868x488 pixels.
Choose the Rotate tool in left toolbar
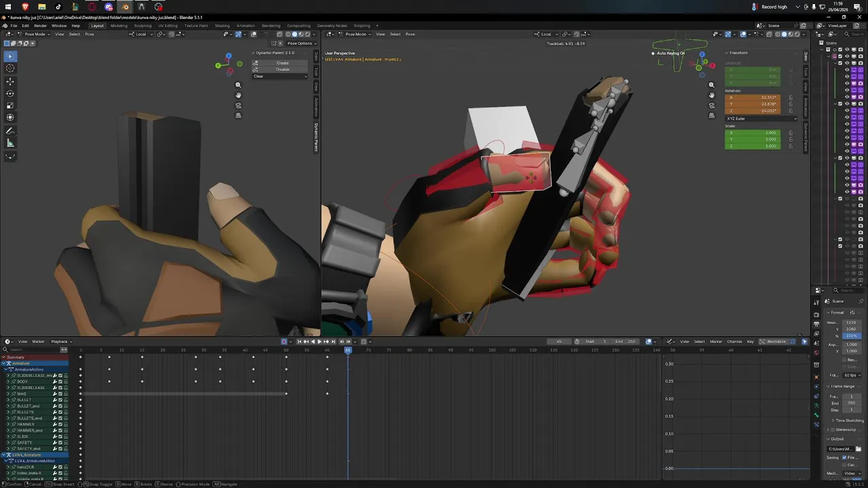click(x=10, y=94)
